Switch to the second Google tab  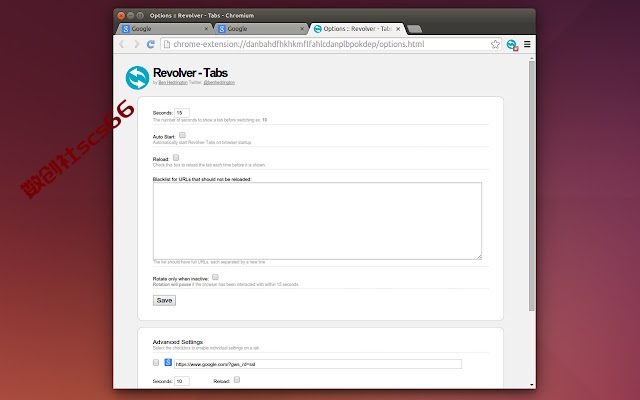click(x=261, y=29)
